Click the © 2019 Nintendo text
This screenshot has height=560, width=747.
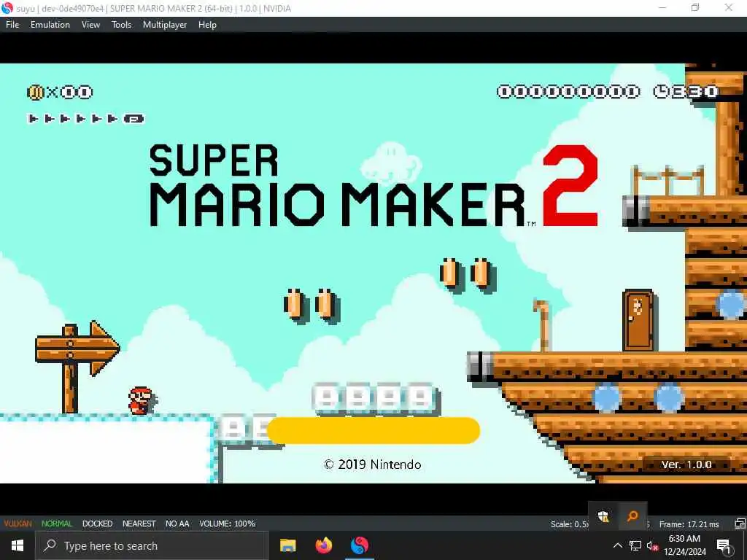pos(372,464)
